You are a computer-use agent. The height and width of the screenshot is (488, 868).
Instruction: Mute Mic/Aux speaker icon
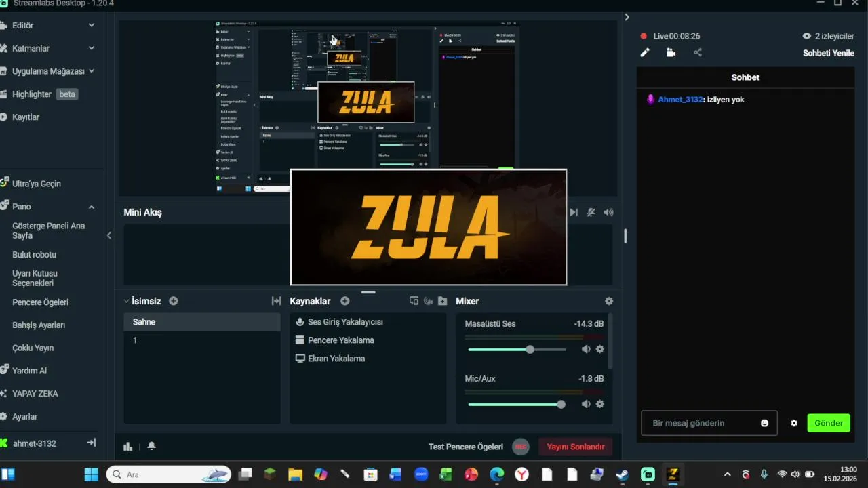tap(586, 405)
